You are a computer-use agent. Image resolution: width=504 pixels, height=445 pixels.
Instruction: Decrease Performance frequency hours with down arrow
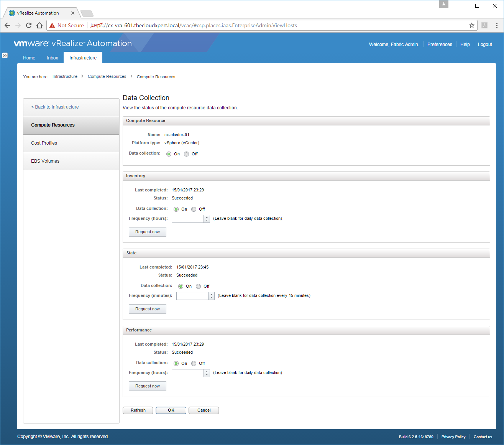(207, 375)
